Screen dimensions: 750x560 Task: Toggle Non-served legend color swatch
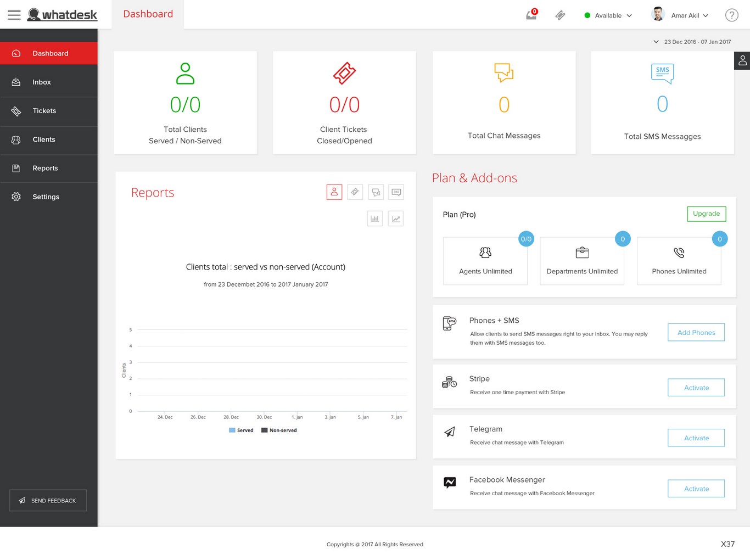[x=264, y=430]
